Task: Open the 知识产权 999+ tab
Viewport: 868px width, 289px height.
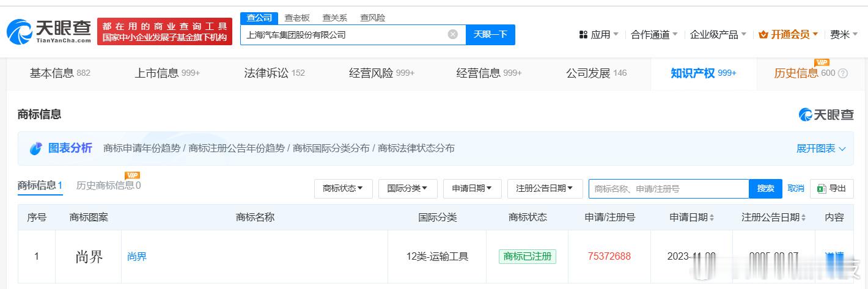Action: 704,73
